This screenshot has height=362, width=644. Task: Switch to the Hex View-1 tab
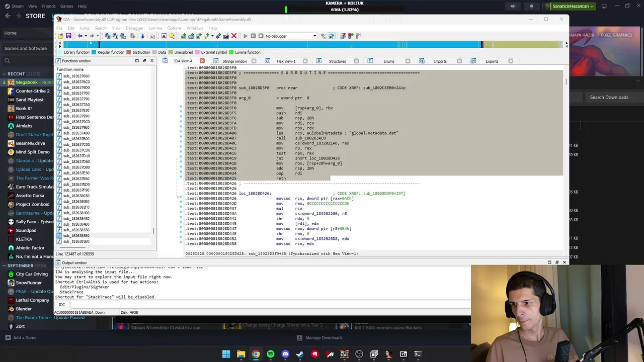pyautogui.click(x=286, y=61)
